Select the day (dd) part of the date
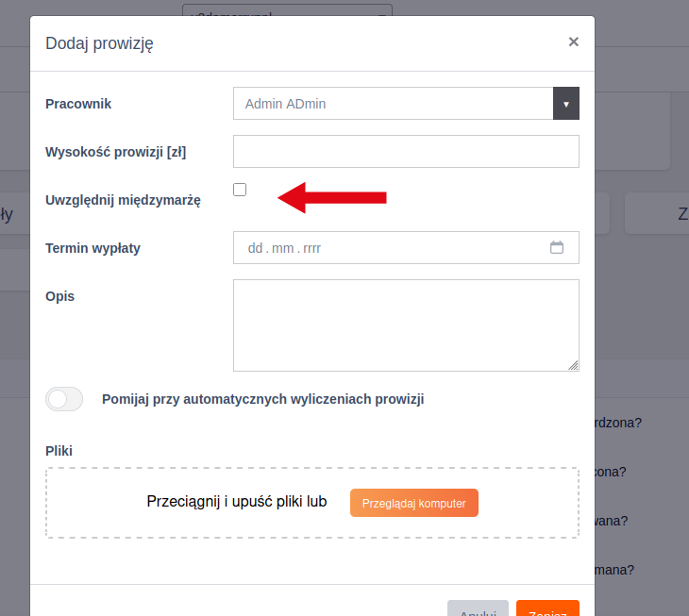 [x=255, y=248]
